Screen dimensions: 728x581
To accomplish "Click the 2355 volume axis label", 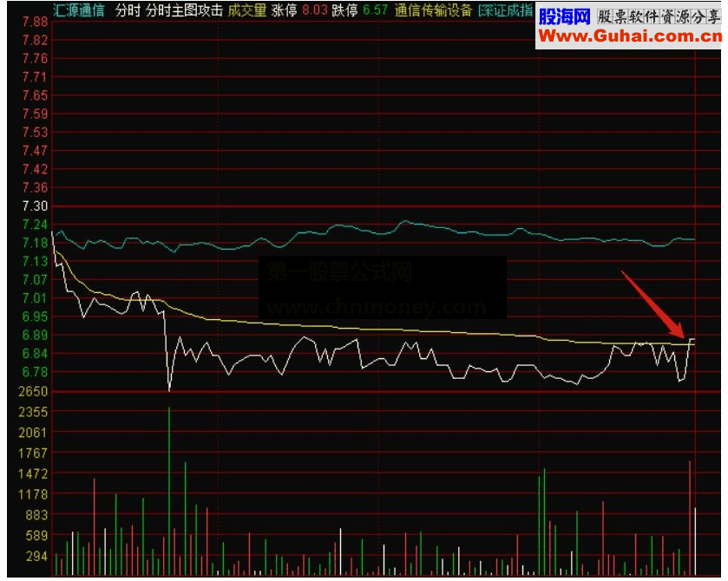I will tap(33, 412).
